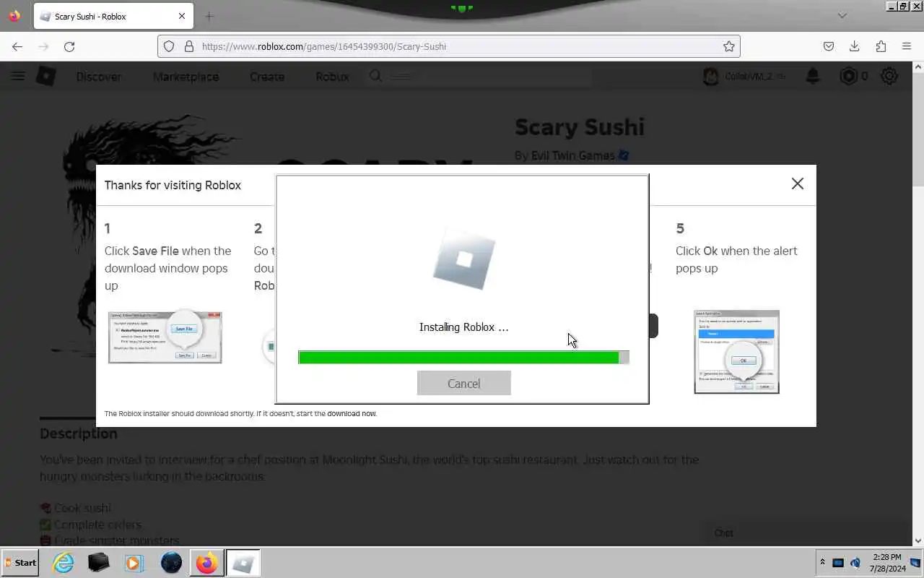Click the Save File step screenshot thumbnail
This screenshot has width=924, height=578.
coord(165,337)
